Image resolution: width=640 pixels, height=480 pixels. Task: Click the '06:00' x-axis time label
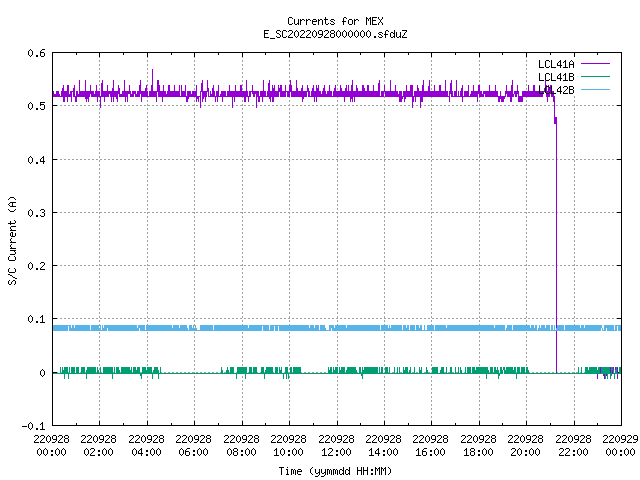point(193,452)
